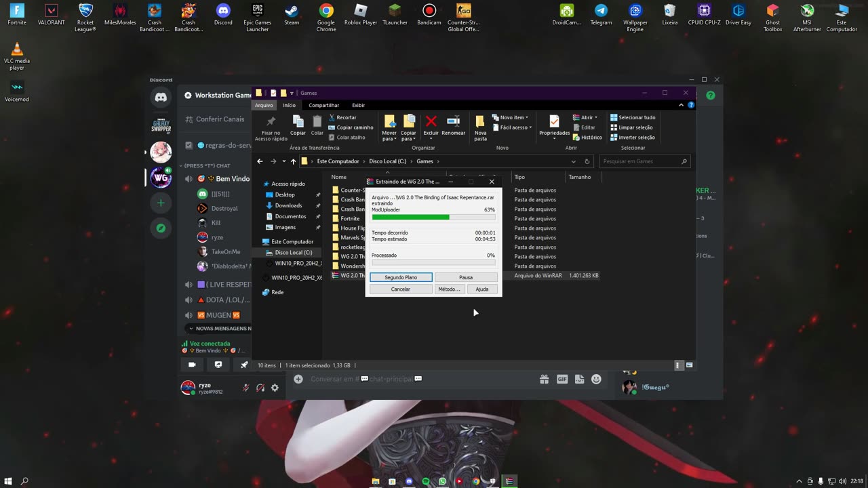Click Copiar caminho in the ribbon

351,127
